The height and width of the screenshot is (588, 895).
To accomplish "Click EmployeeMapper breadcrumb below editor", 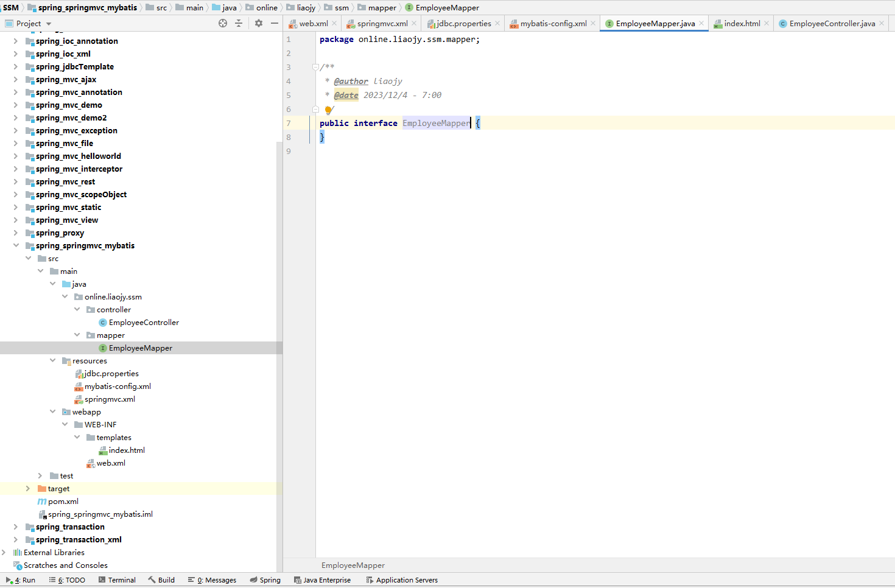I will [x=353, y=565].
